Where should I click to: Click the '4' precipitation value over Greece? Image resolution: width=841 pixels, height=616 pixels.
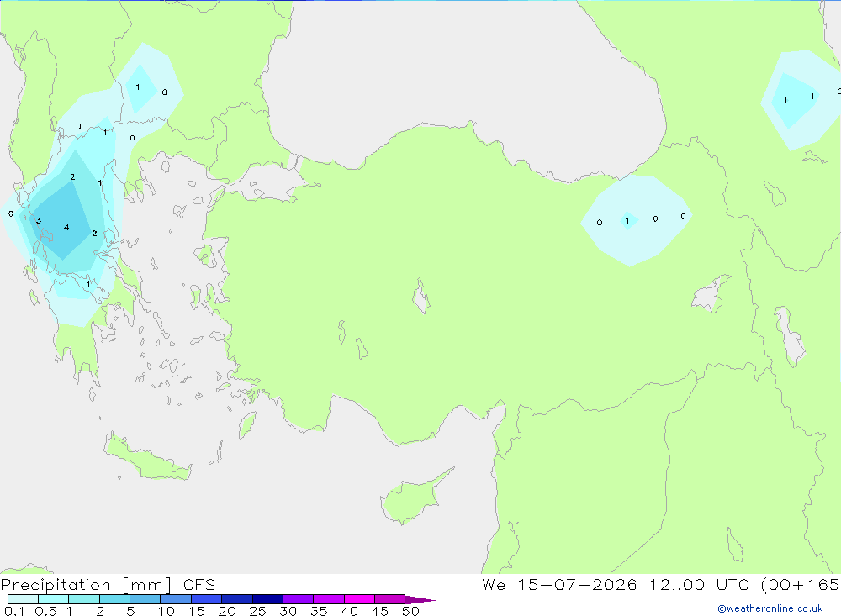coord(66,227)
